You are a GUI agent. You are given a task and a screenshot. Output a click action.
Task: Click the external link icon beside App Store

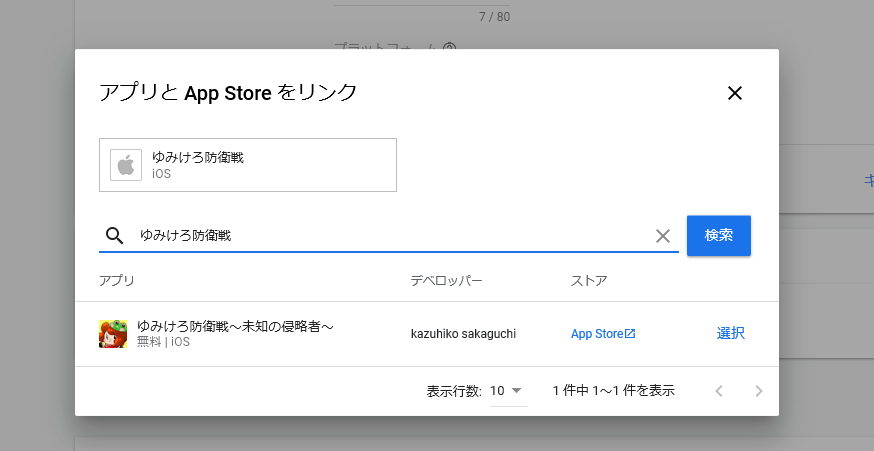point(630,334)
